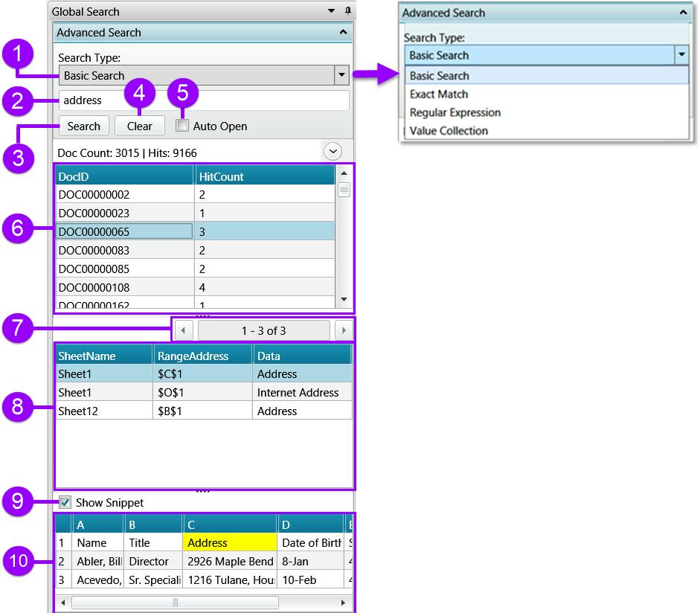The image size is (700, 613).
Task: Click snippet scrollbar right arrow
Action: (x=343, y=603)
